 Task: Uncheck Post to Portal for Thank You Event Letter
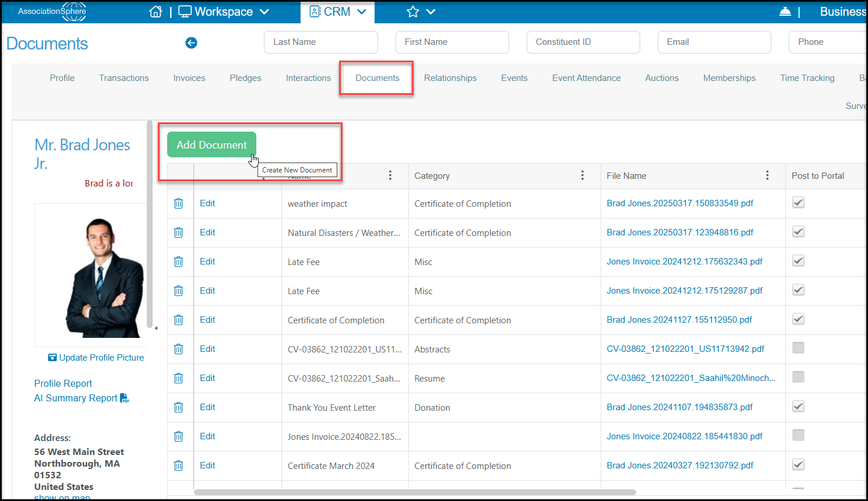click(799, 406)
